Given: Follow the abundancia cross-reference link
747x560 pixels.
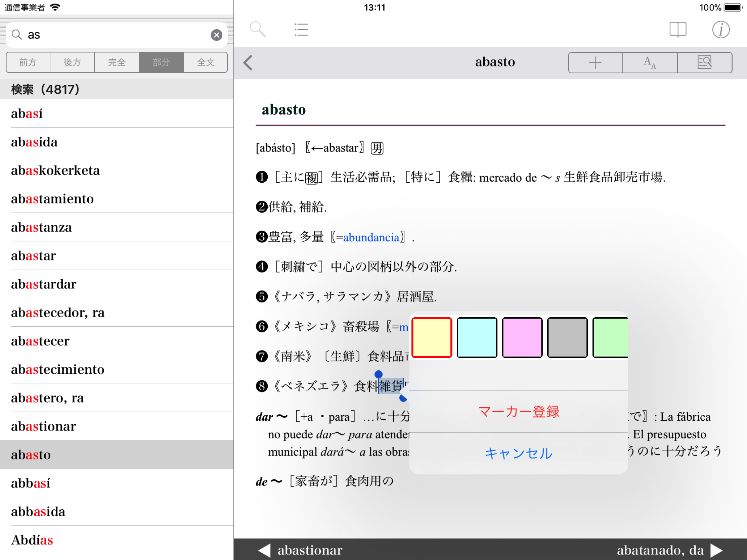Looking at the screenshot, I should (371, 237).
